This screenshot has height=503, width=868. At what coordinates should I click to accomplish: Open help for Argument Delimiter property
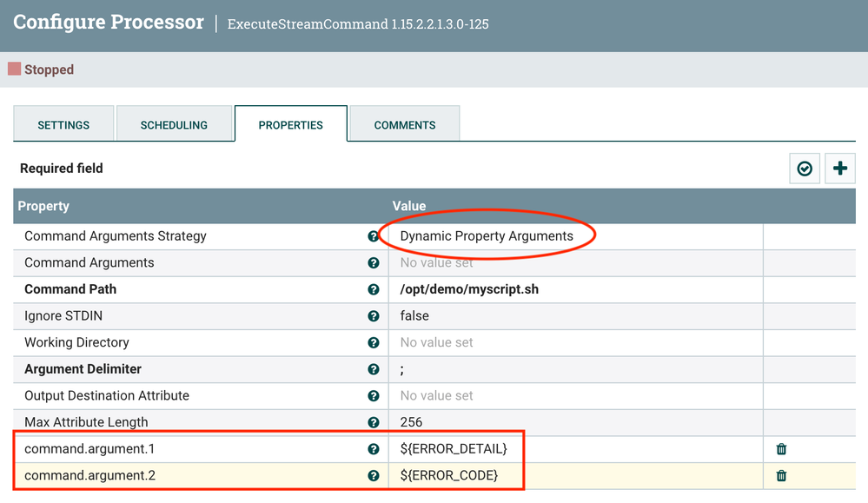coord(374,369)
